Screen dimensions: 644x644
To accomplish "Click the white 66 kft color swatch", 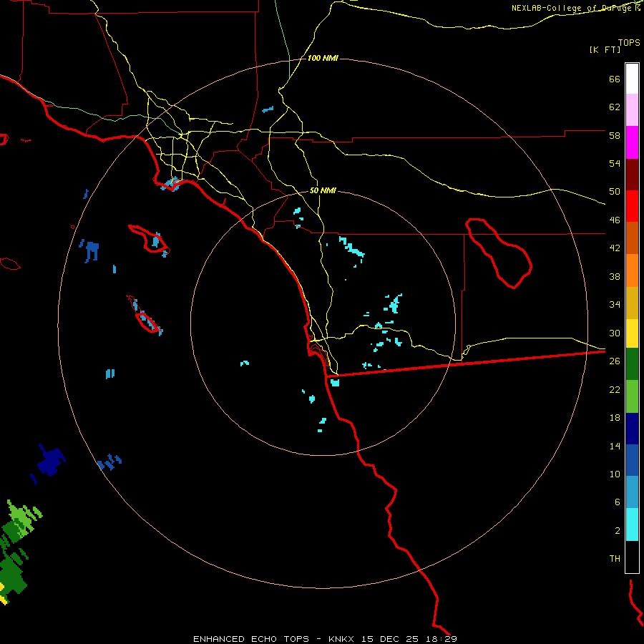I will coord(632,79).
